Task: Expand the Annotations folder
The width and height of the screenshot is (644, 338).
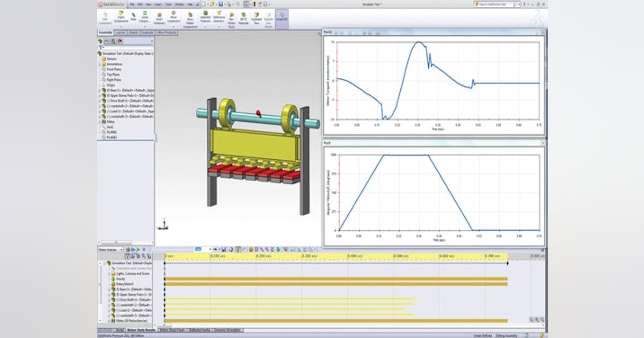Action: tap(100, 63)
